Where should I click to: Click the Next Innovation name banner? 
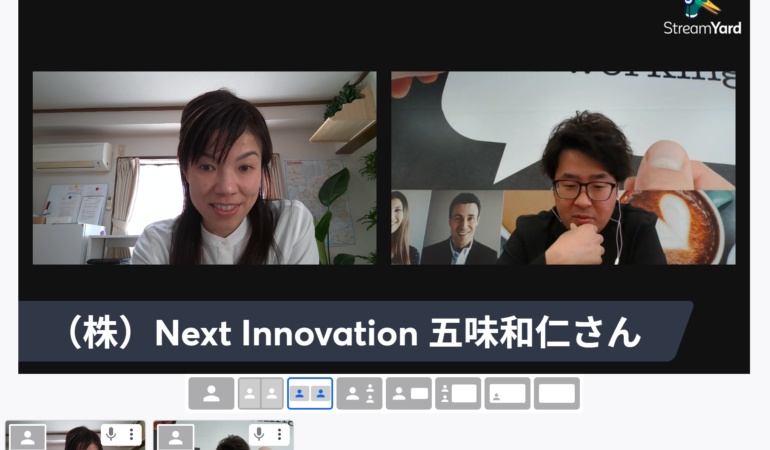pos(356,332)
